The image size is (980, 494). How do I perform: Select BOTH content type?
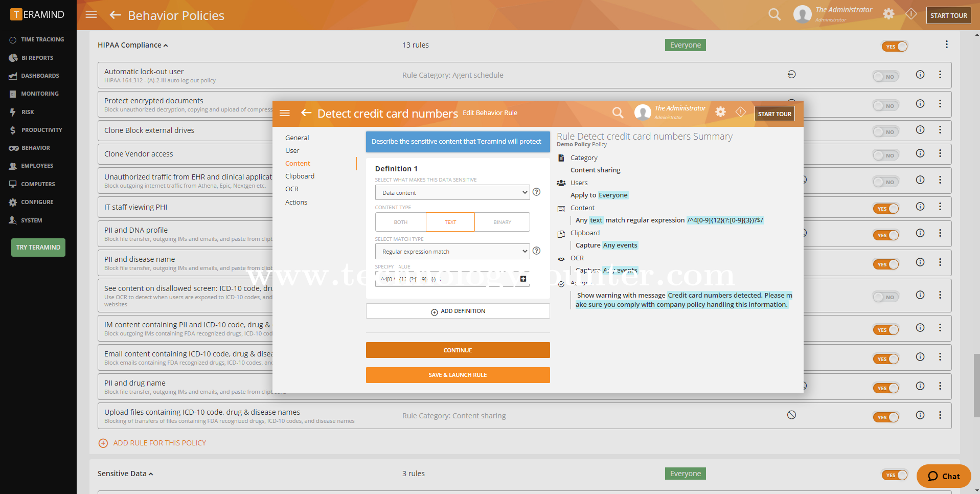click(401, 222)
